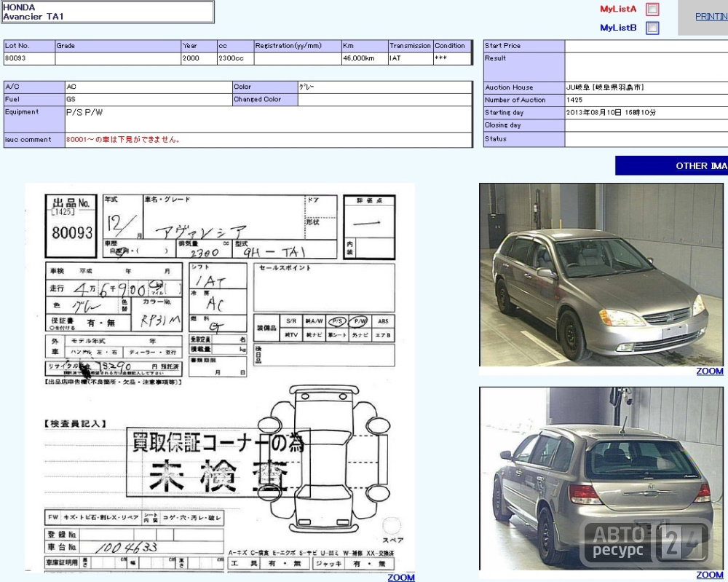Select the fuel value GS
728x582 pixels.
(71, 99)
